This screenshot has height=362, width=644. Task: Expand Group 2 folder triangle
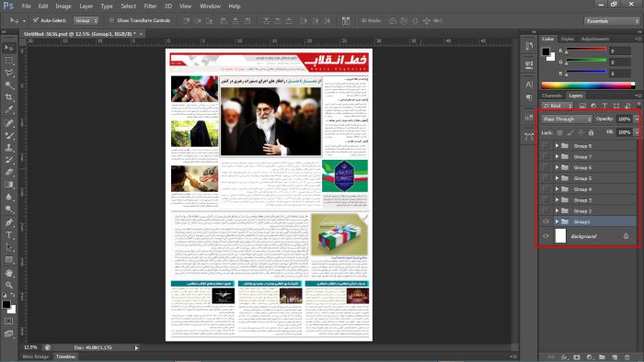coord(557,210)
